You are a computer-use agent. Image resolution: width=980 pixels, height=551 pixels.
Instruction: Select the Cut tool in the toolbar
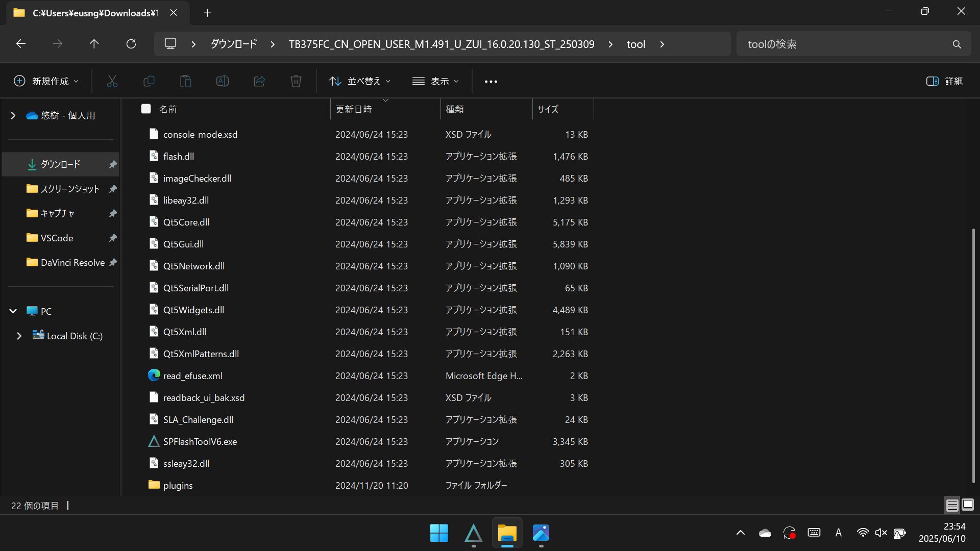point(112,81)
